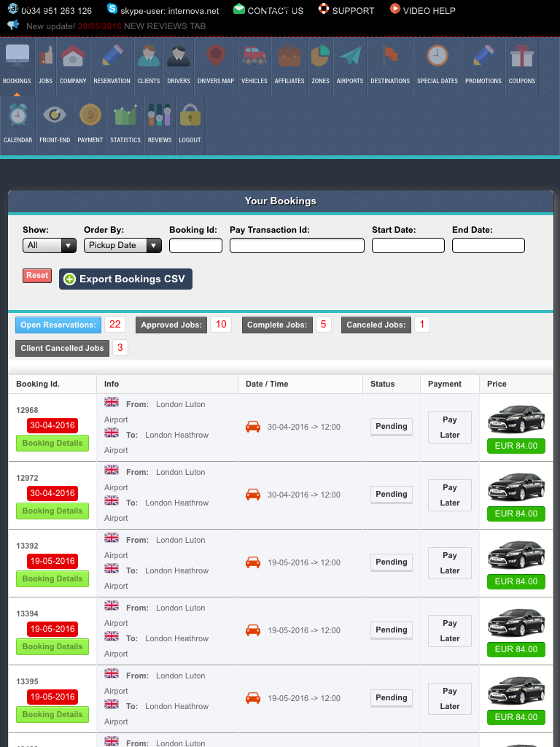Click the NEW REVIEWS TAB update text
The height and width of the screenshot is (747, 560).
(165, 26)
